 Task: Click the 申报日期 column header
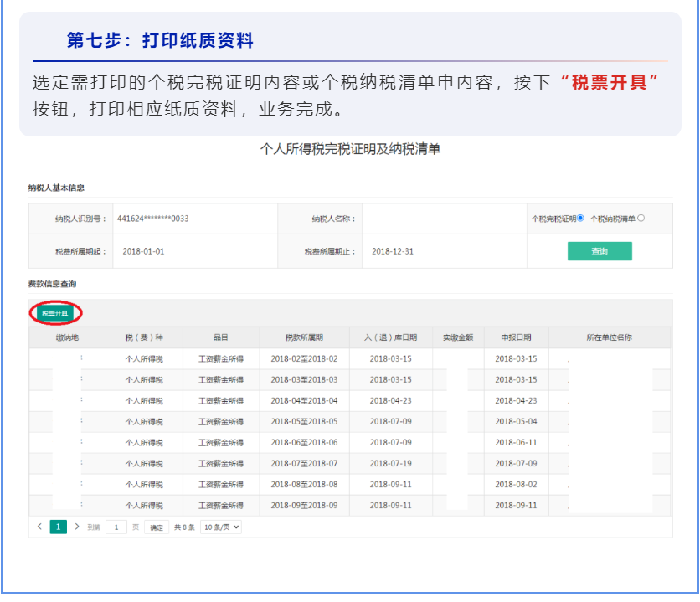point(516,337)
